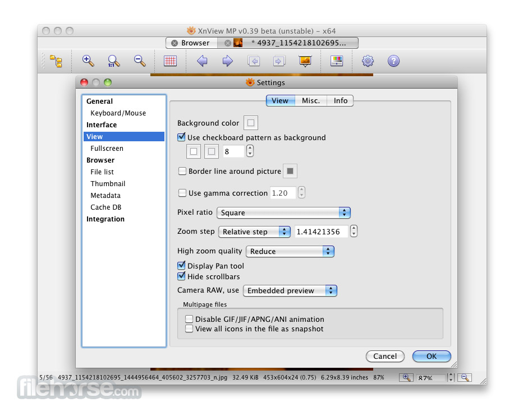This screenshot has width=532, height=416.
Task: Open Zoom step Relative step dropdown
Action: (254, 232)
